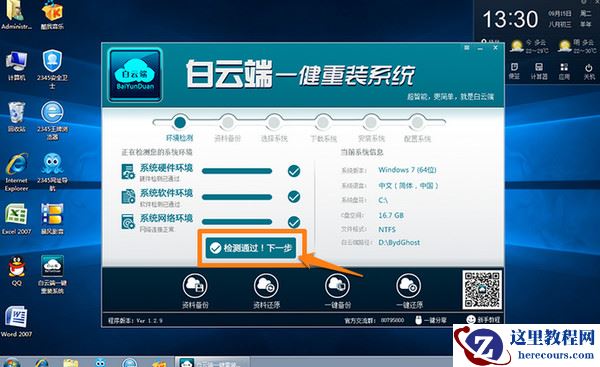Click the 系统硬件环境 hardware icon

(x=128, y=172)
